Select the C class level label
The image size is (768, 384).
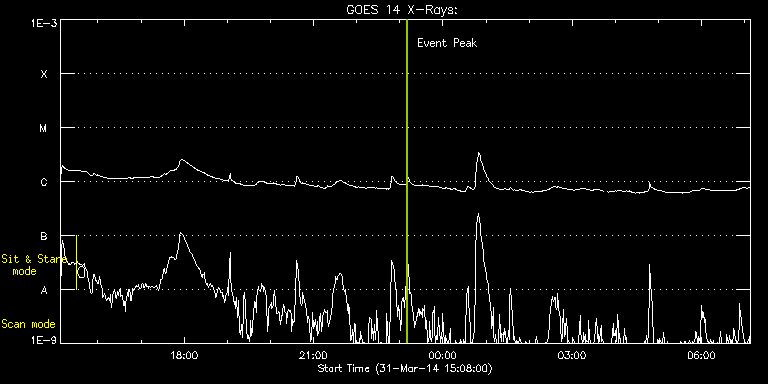(x=44, y=182)
